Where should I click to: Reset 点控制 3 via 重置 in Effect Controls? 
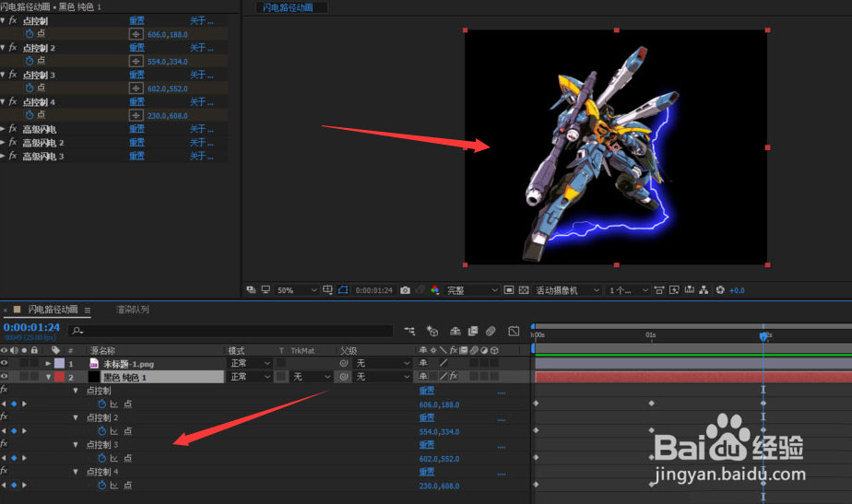(x=136, y=75)
